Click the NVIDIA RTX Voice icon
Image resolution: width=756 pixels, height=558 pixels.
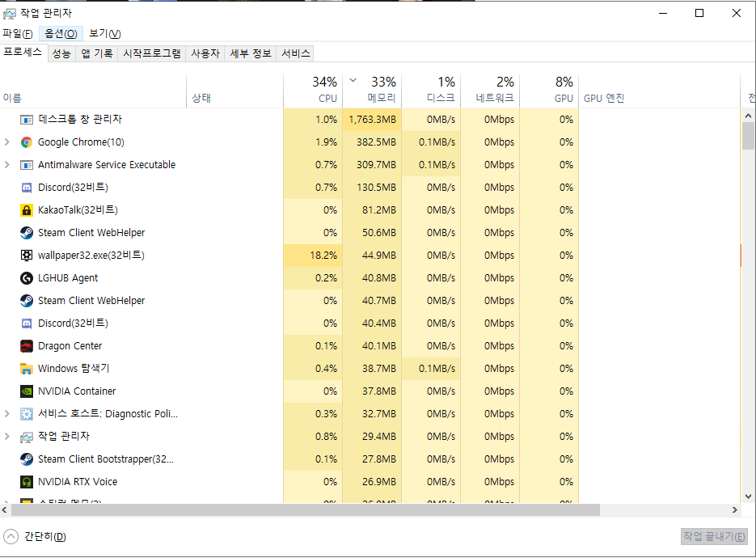pos(27,482)
